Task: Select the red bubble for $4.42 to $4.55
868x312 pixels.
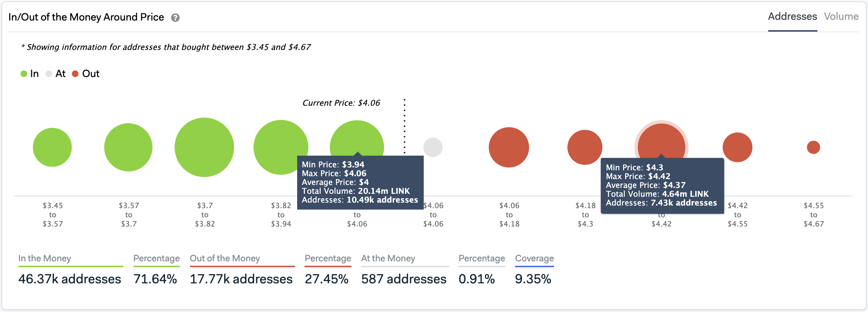Action: (737, 147)
